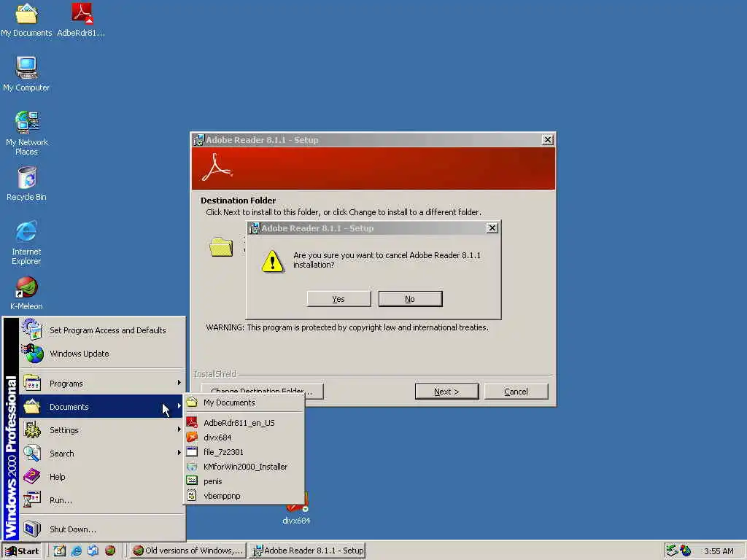
Task: Click the Adobe logo in red banner
Action: pyautogui.click(x=217, y=168)
